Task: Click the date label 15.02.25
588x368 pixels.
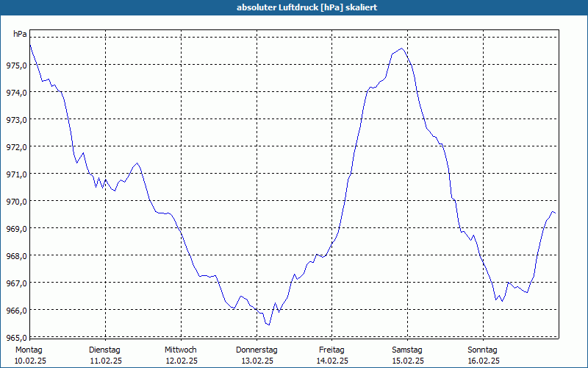Action: (x=409, y=361)
